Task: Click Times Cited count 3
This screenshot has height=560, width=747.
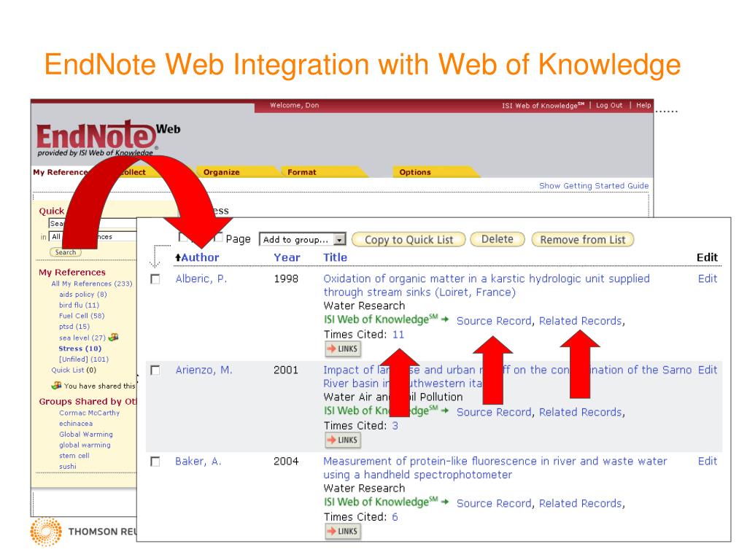Action: pos(395,426)
